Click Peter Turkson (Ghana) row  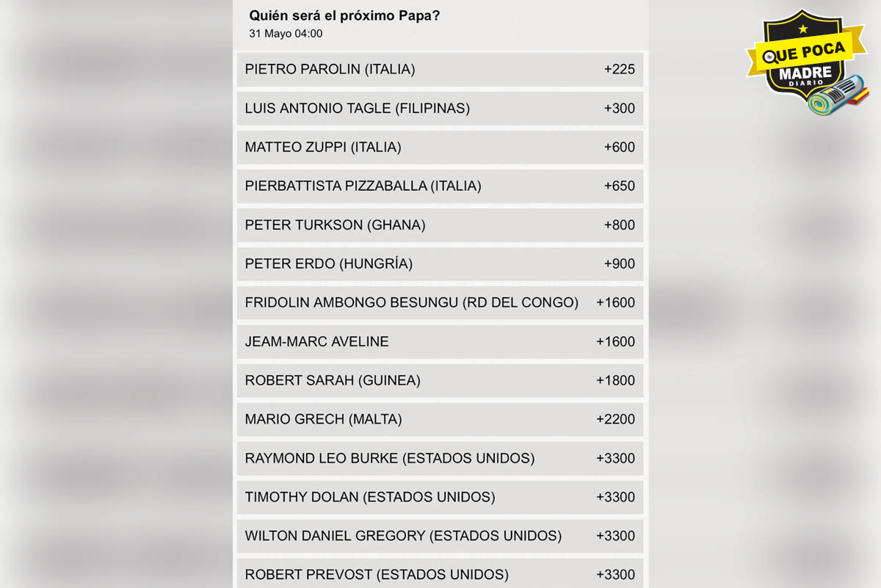[440, 225]
